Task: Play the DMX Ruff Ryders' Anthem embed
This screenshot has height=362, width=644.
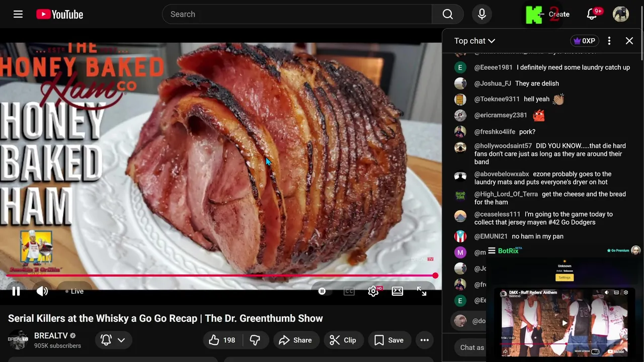Action: [565, 323]
